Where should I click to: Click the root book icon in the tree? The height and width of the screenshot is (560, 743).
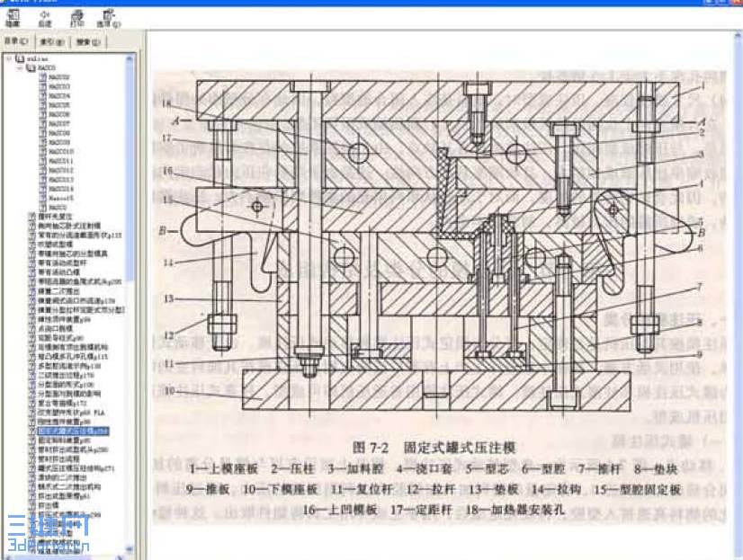(20, 58)
